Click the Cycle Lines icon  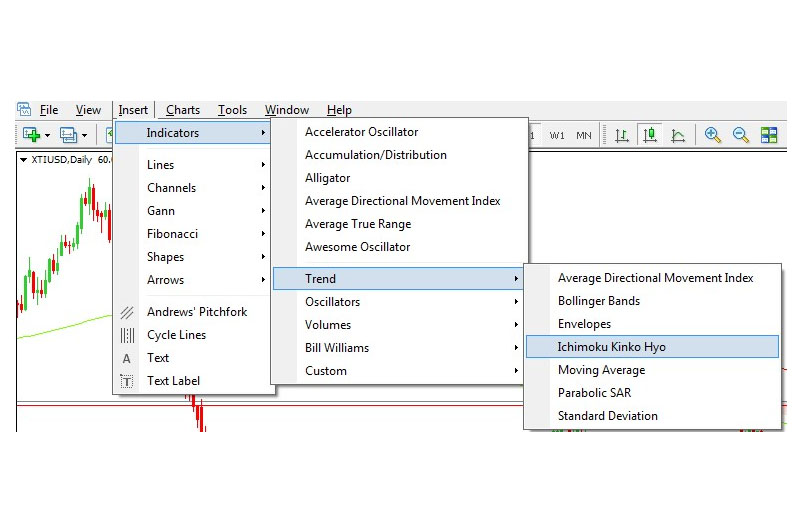click(x=127, y=335)
